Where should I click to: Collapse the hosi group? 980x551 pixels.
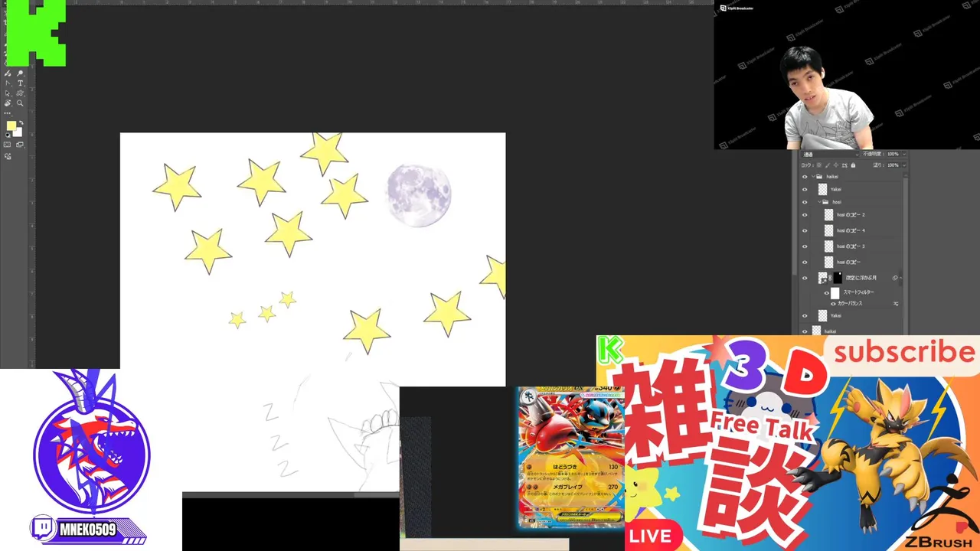(x=820, y=202)
